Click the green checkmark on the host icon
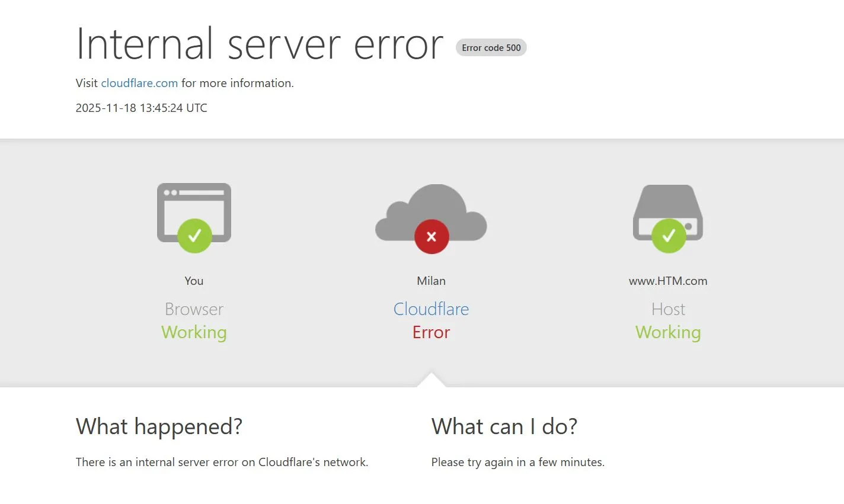 668,235
